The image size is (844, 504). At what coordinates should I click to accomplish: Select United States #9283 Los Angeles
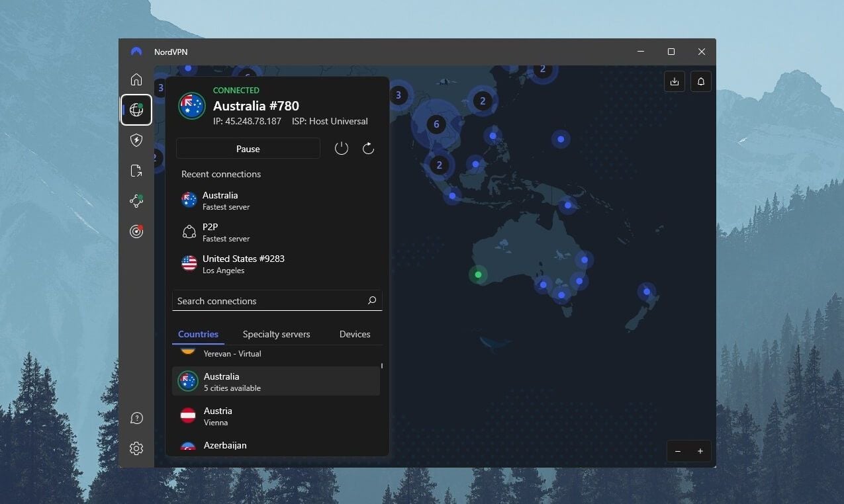pos(277,264)
